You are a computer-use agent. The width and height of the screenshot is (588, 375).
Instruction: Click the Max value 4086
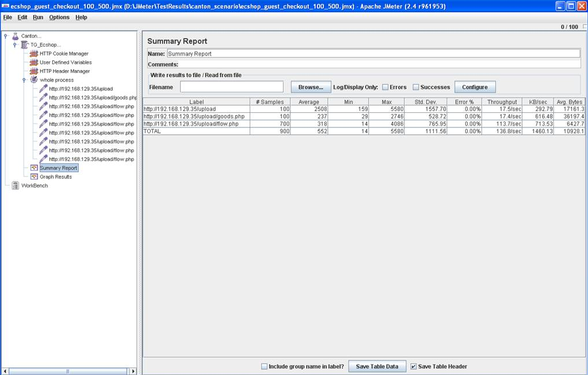pos(386,124)
